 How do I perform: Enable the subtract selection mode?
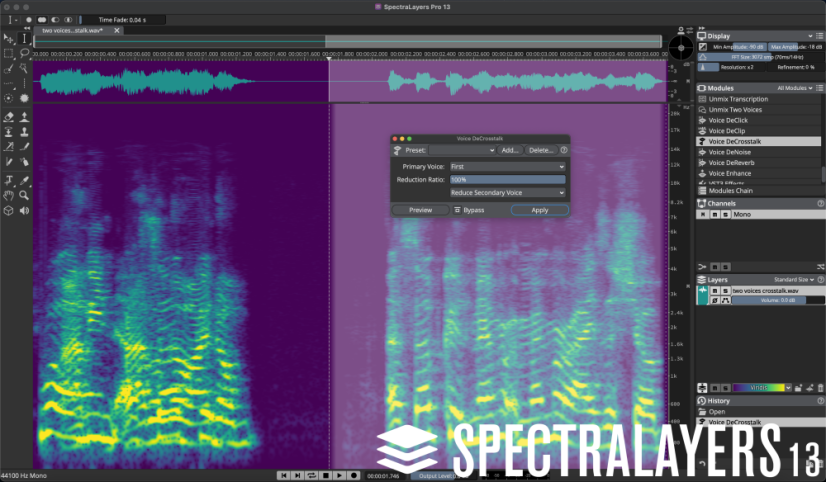click(x=55, y=20)
